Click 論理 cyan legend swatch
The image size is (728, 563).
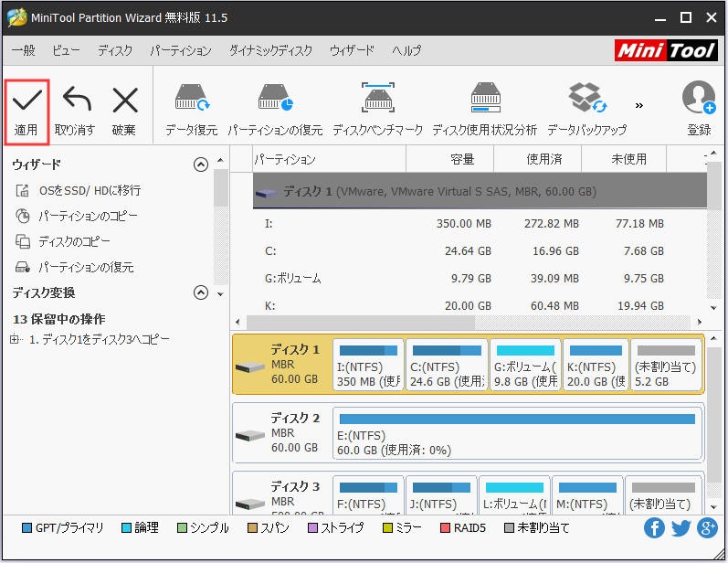tap(126, 528)
